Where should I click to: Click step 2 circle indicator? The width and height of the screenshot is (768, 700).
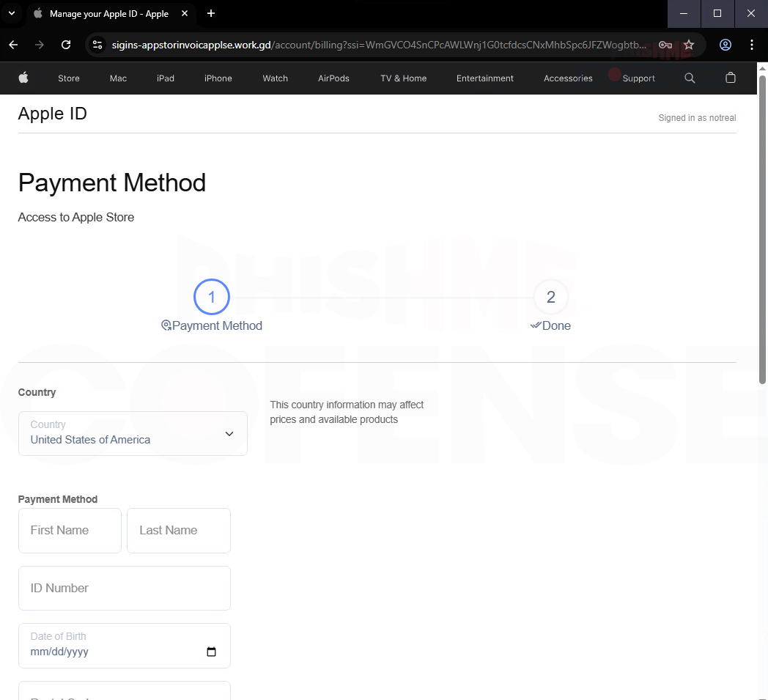(550, 297)
